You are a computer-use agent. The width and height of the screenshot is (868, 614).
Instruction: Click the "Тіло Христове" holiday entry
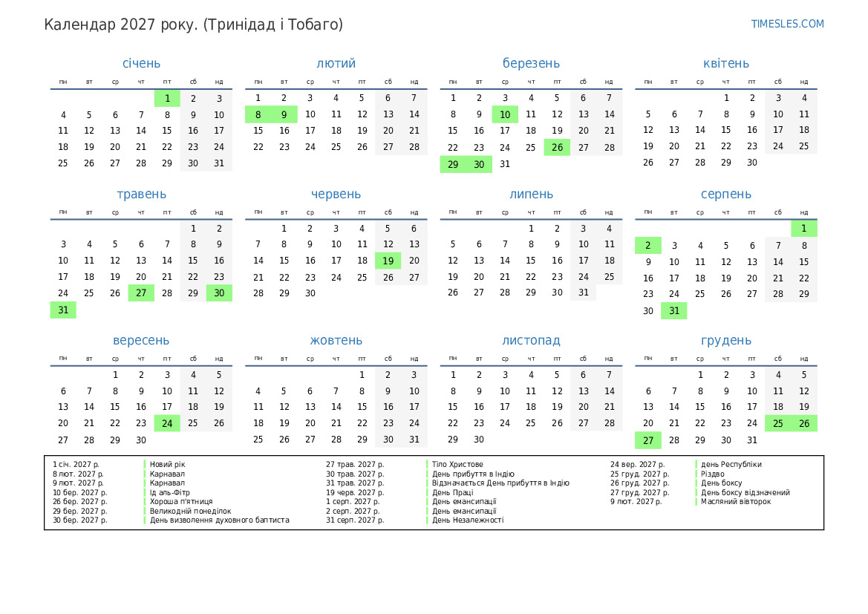(x=457, y=465)
